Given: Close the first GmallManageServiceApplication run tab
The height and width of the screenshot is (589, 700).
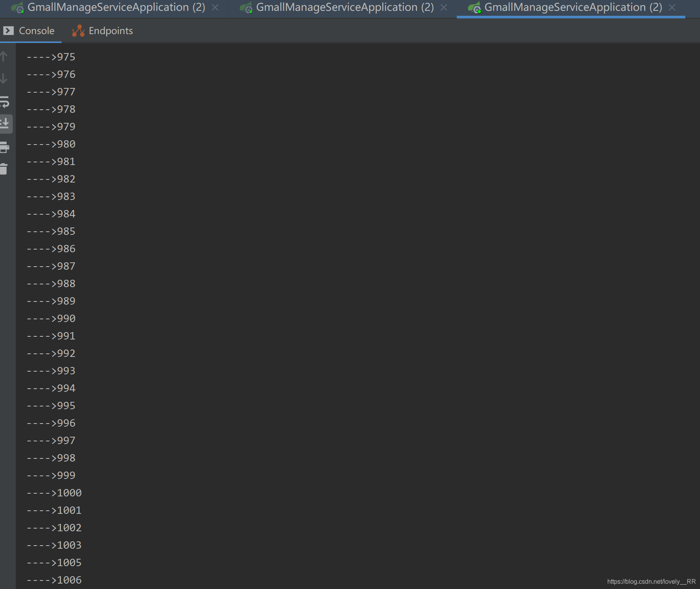Looking at the screenshot, I should point(216,7).
